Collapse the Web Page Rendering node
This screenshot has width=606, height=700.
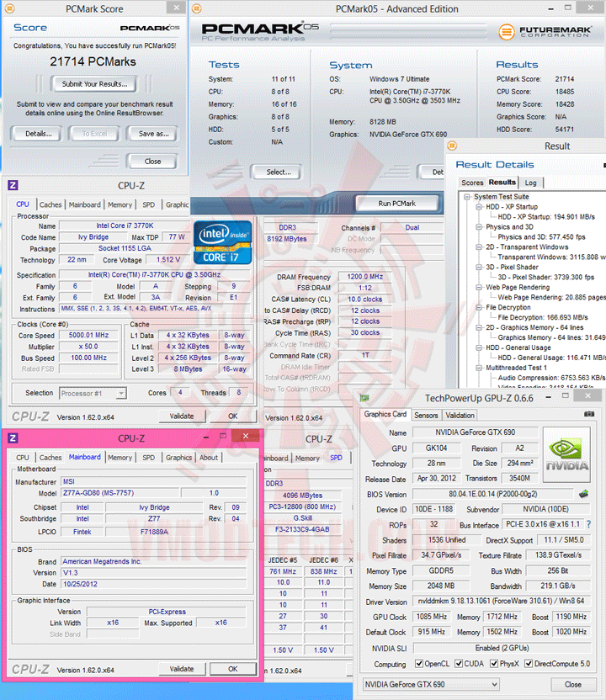pyautogui.click(x=479, y=287)
